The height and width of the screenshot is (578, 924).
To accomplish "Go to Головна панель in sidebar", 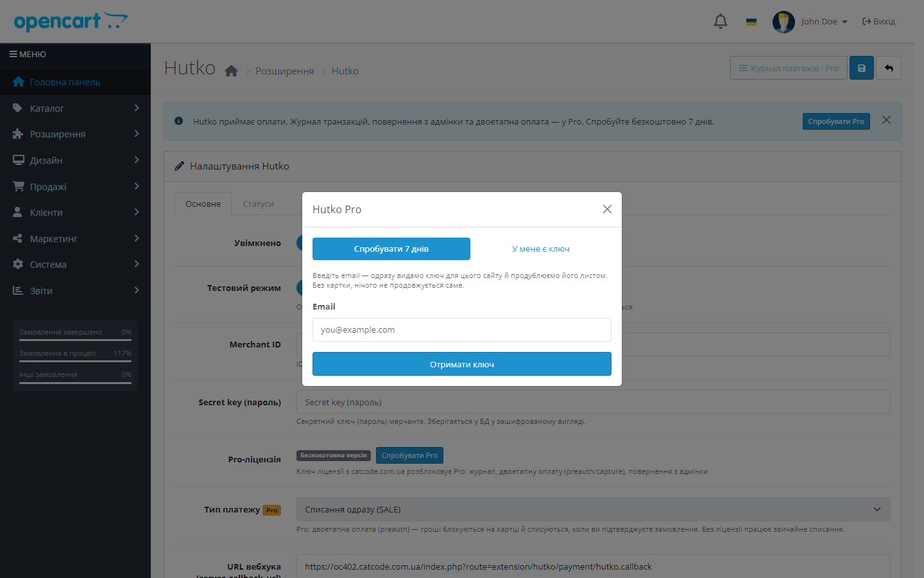I will [x=75, y=82].
